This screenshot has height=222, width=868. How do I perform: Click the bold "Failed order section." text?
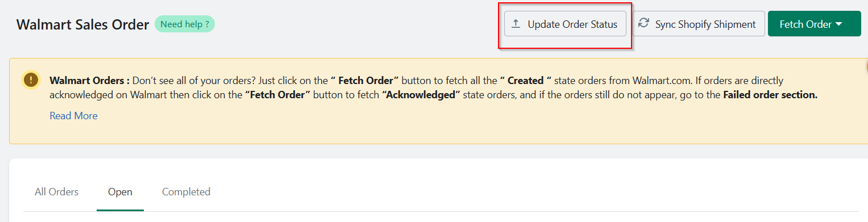click(770, 95)
